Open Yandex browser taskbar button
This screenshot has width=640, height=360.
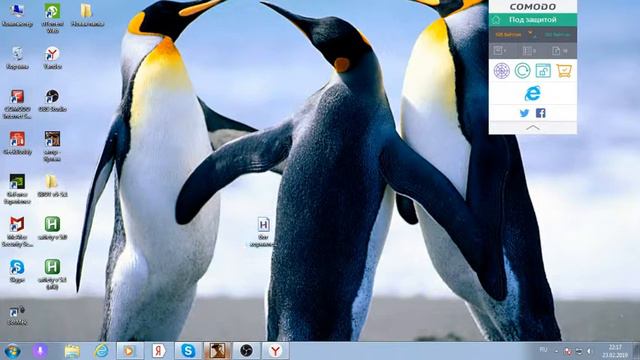pos(276,351)
